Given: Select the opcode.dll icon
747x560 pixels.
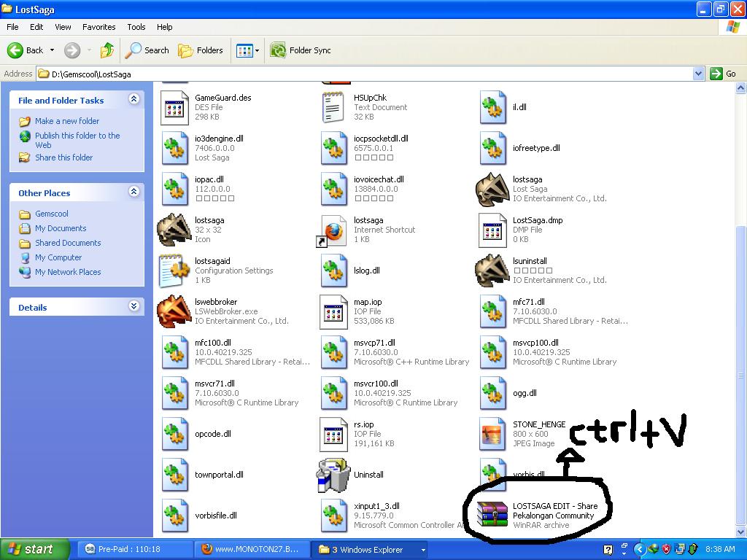Looking at the screenshot, I should point(175,435).
